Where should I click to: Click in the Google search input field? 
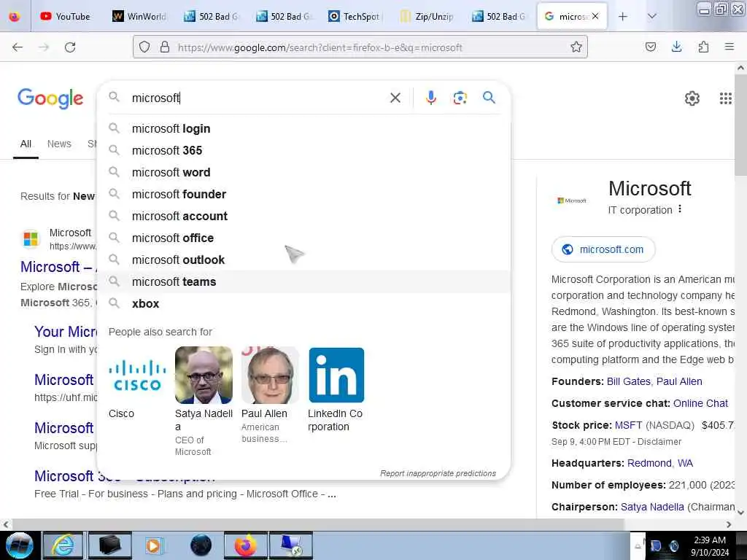point(258,98)
